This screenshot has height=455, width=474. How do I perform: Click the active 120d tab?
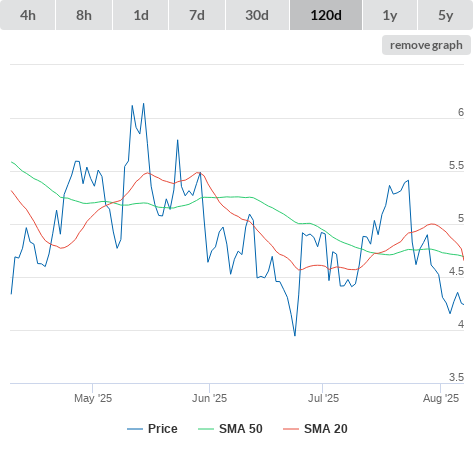[326, 15]
